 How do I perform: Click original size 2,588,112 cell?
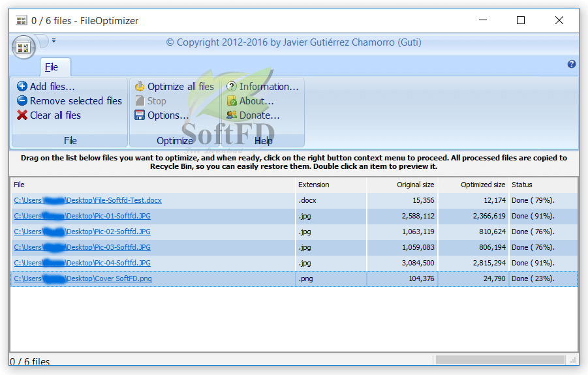click(403, 216)
